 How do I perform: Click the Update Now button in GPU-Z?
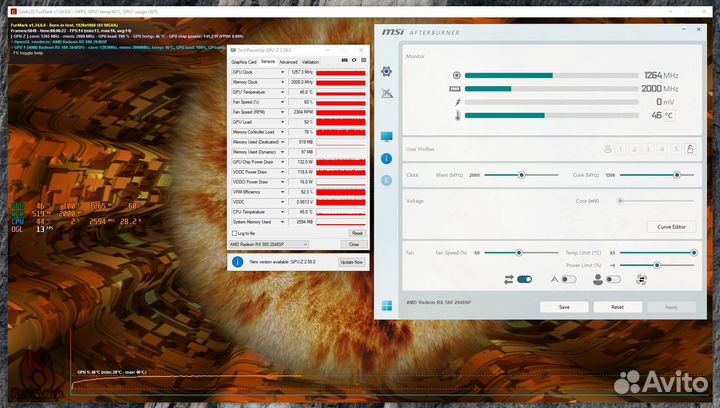[x=351, y=262]
